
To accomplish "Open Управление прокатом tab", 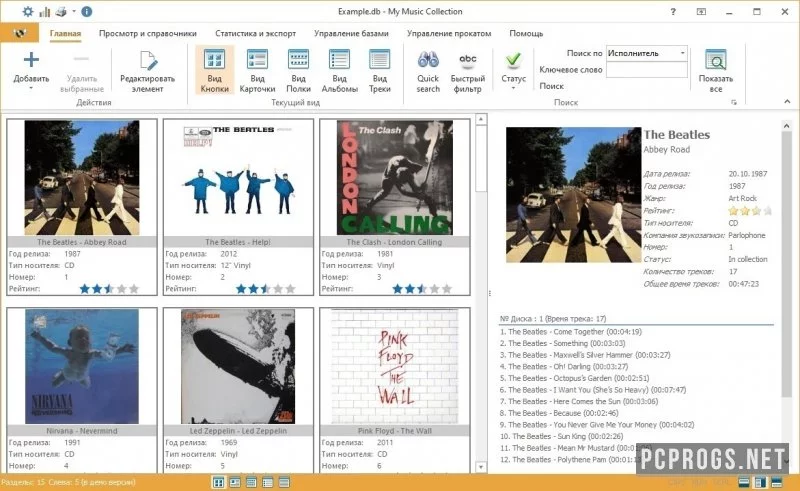I will point(449,33).
